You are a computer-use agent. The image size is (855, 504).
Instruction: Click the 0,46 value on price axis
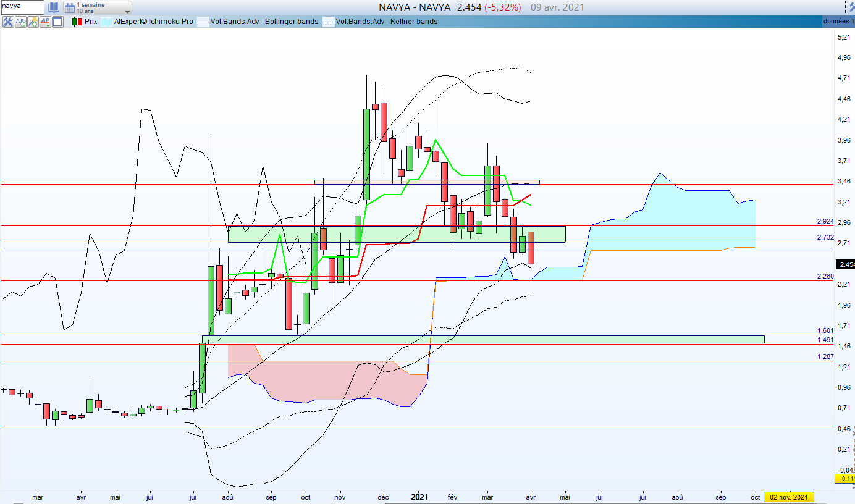[844, 429]
